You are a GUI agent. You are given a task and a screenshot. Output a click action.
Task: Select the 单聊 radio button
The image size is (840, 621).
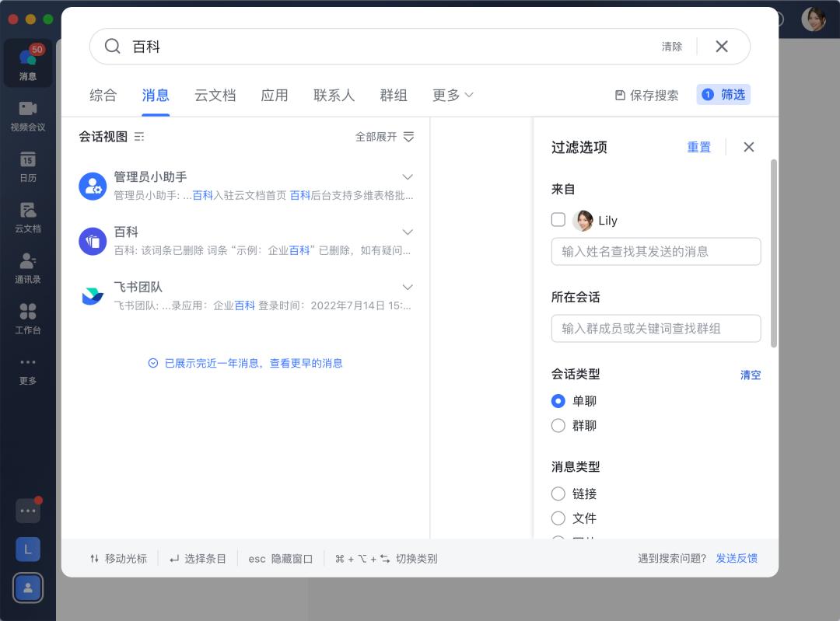558,401
